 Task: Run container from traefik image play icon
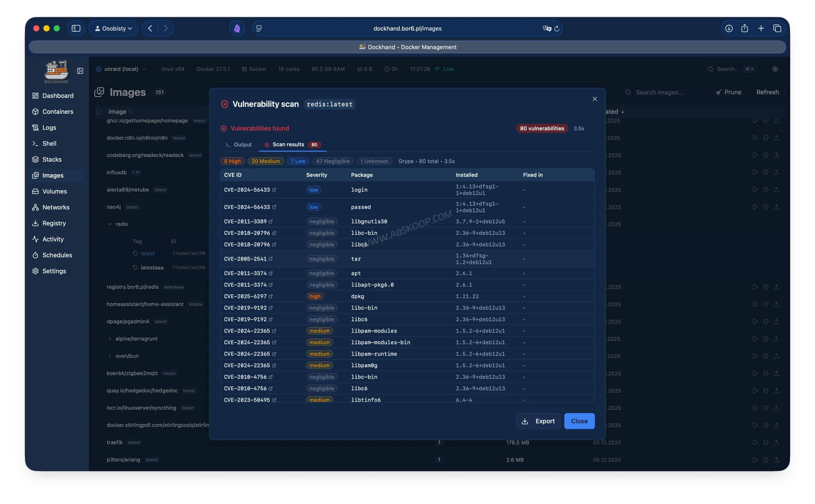click(755, 443)
